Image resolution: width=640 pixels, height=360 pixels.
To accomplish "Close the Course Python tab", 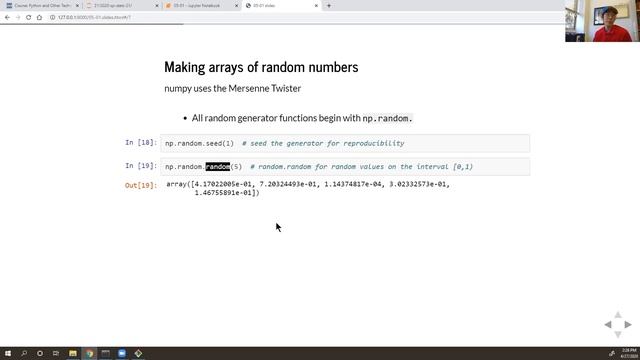I will (x=77, y=6).
